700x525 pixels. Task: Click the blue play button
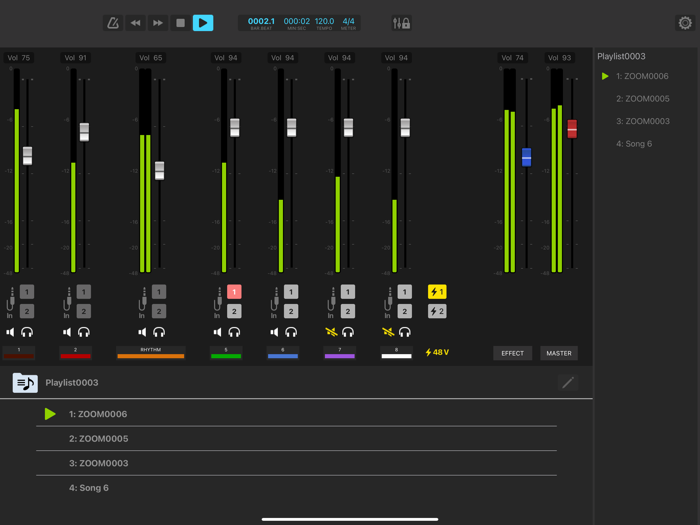point(203,23)
